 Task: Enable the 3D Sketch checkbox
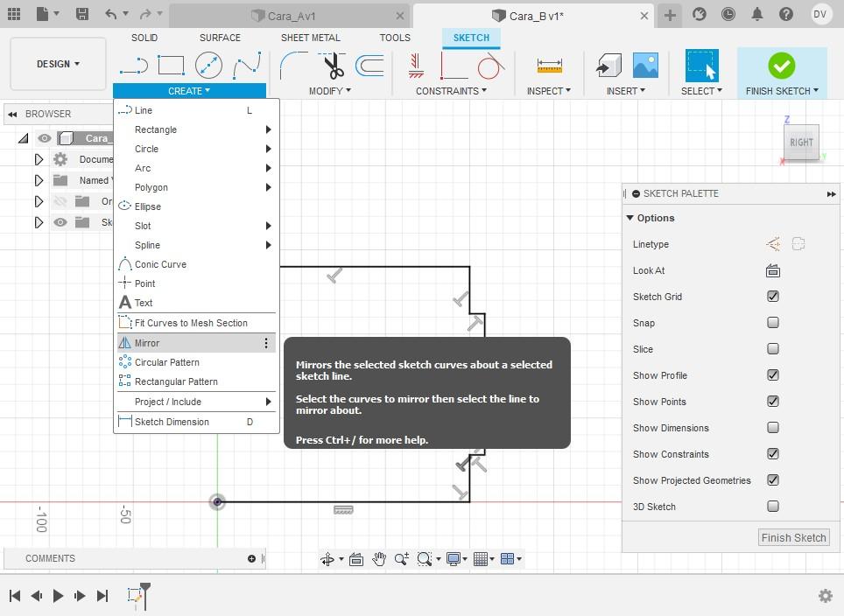click(x=773, y=507)
